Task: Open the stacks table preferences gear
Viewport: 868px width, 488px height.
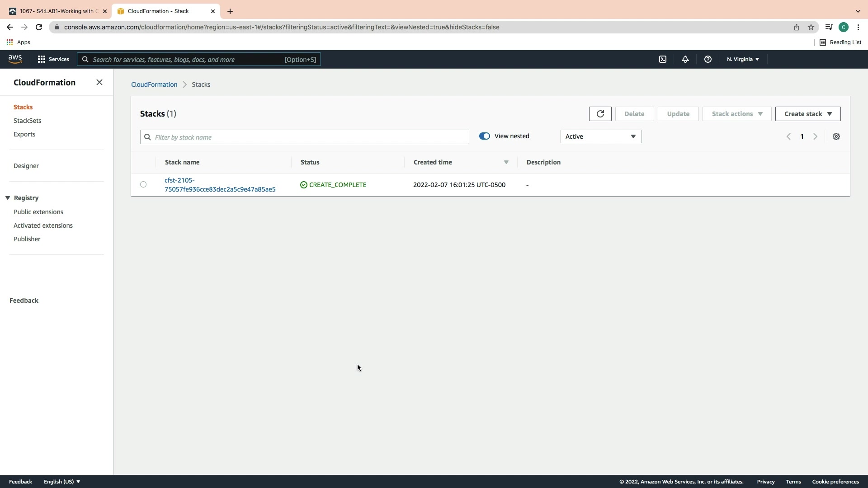Action: [x=836, y=136]
